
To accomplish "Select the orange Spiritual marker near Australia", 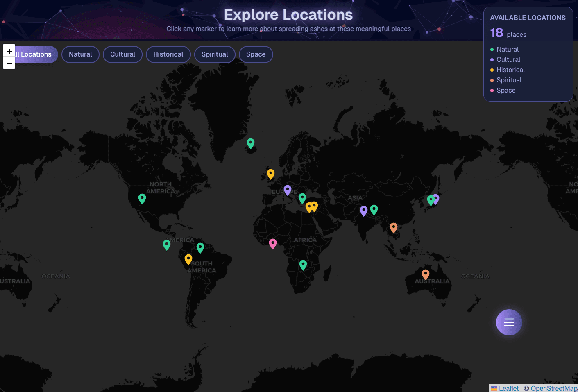I will point(425,274).
